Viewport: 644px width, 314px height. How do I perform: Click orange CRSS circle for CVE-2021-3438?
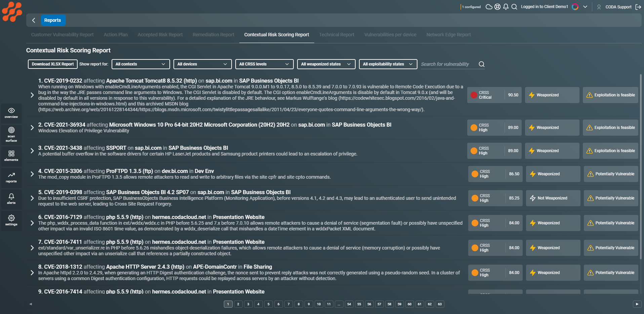[x=474, y=151]
